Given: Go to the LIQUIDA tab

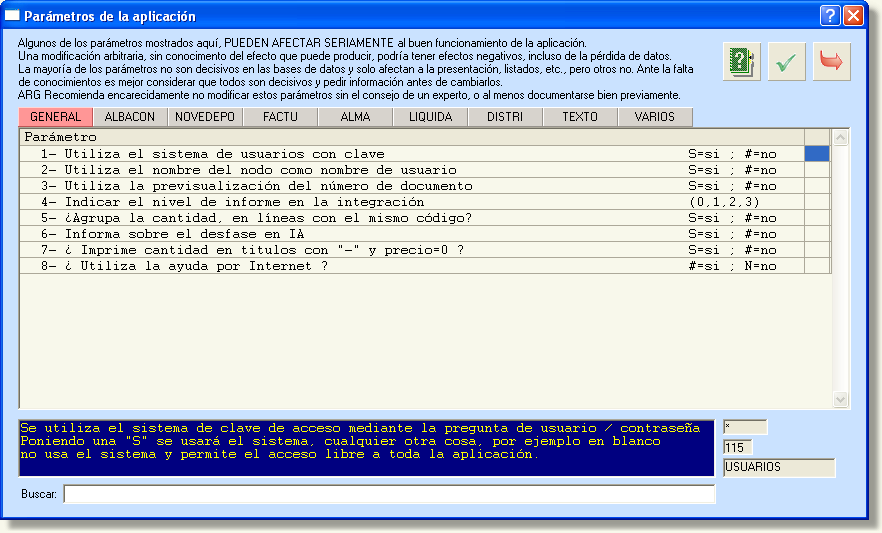Looking at the screenshot, I should [430, 117].
